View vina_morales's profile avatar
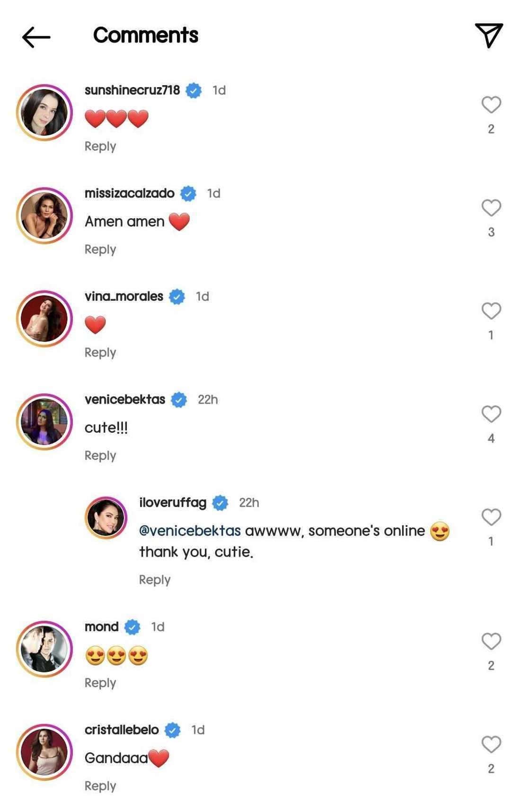 44,319
